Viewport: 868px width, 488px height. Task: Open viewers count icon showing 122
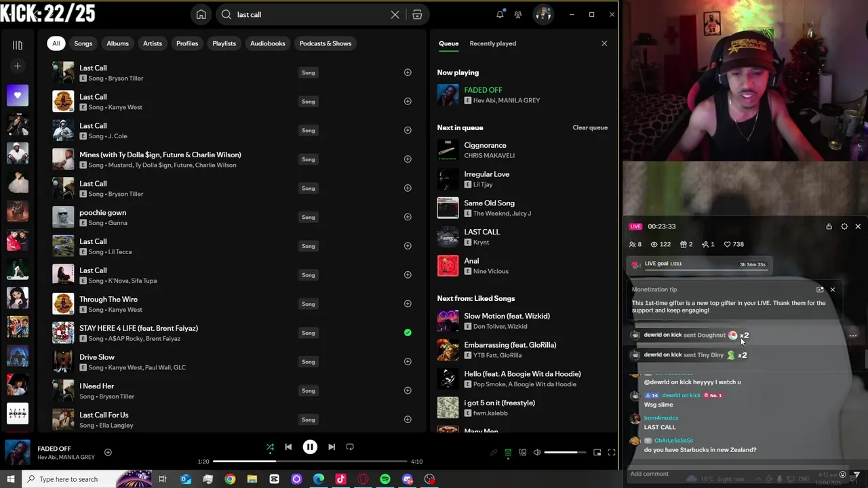click(660, 245)
